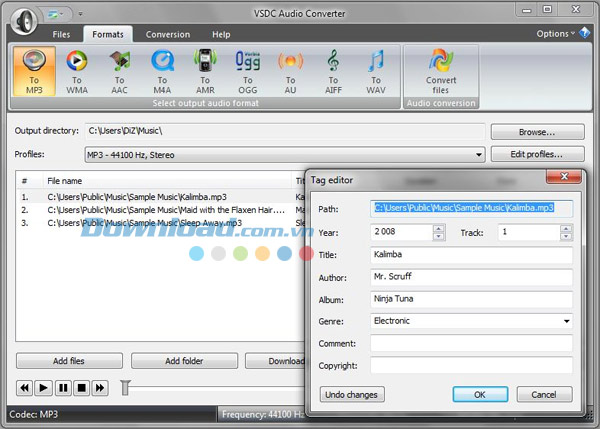The image size is (600, 429).
Task: Click the Comment field
Action: [471, 343]
